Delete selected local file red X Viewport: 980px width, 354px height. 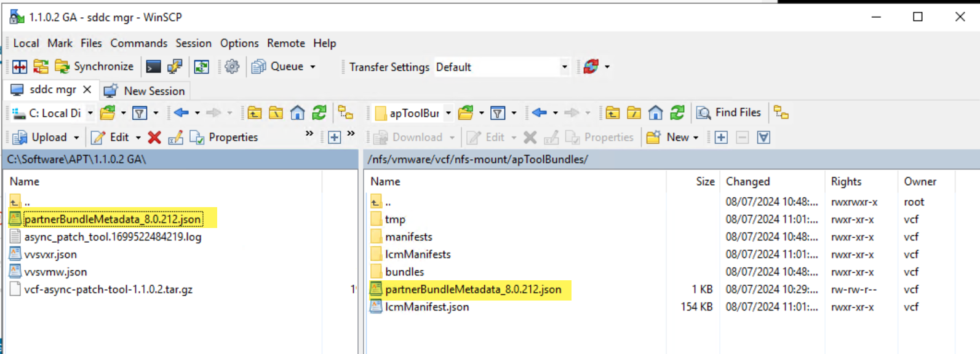pos(154,137)
